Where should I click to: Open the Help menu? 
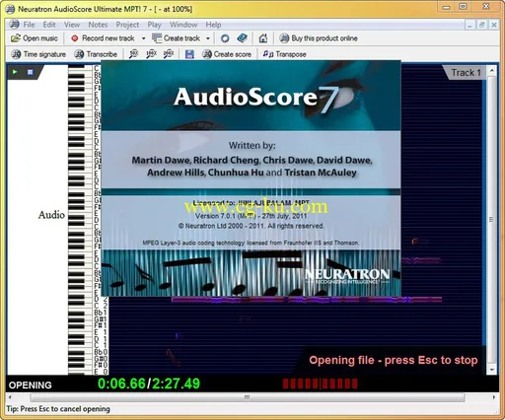[213, 25]
